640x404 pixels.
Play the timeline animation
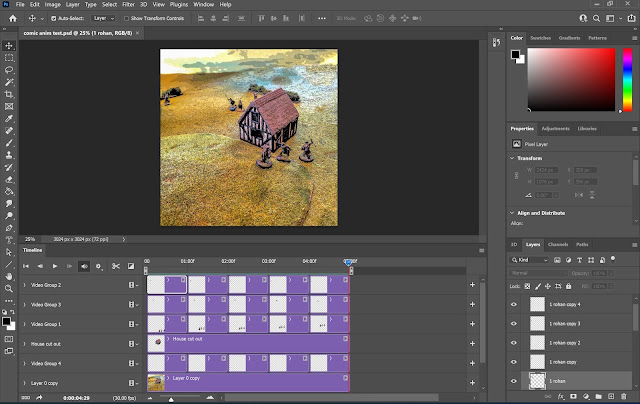point(55,266)
